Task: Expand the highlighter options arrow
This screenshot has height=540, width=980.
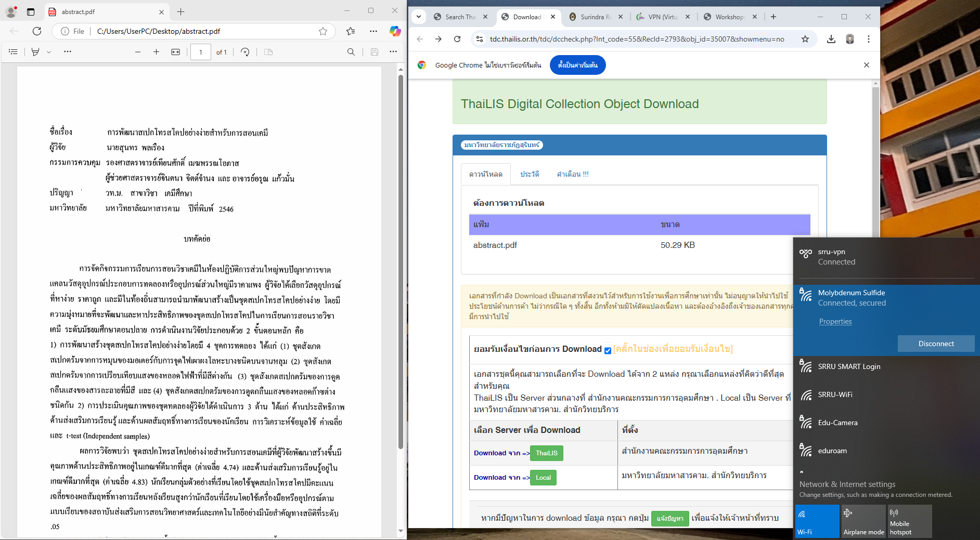Action: (x=49, y=52)
